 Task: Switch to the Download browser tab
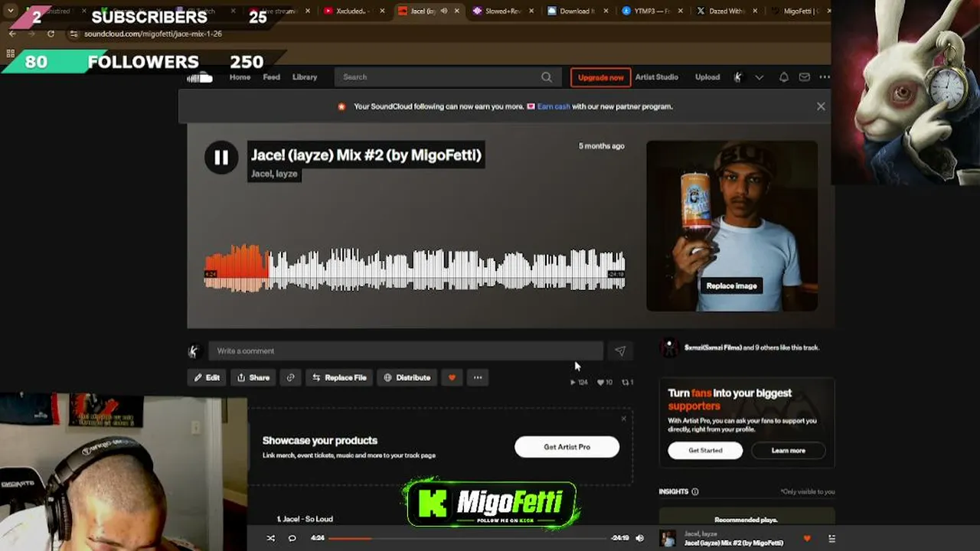coord(576,11)
